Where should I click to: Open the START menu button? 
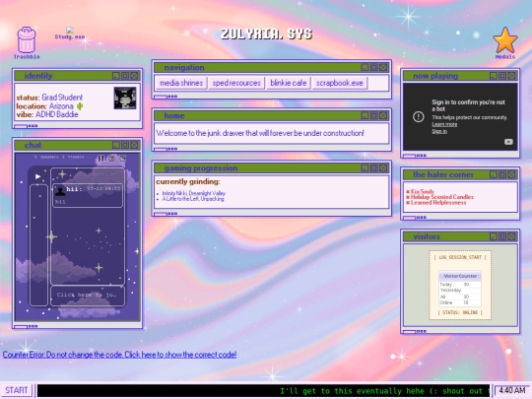coord(17,390)
